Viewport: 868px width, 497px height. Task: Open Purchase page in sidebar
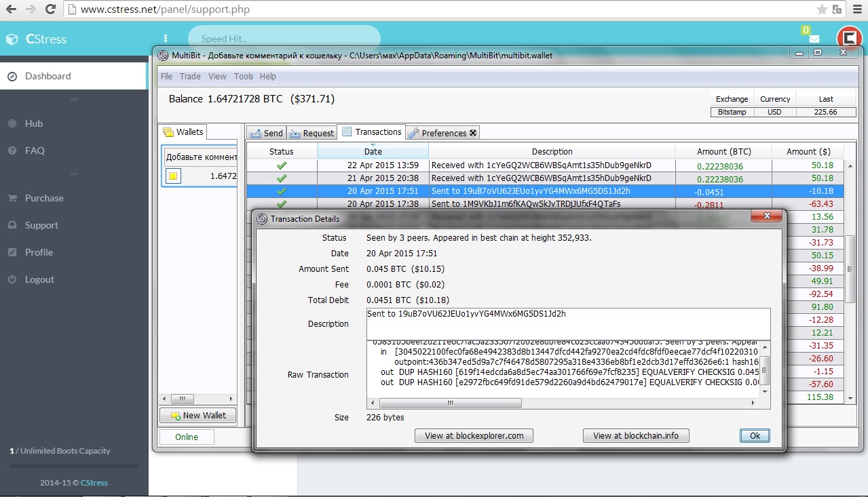click(x=44, y=198)
